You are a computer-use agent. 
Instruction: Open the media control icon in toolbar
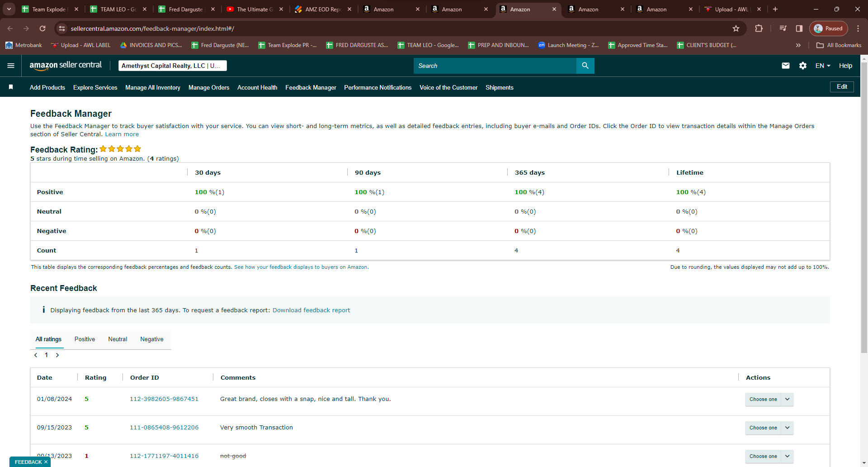[x=783, y=29]
